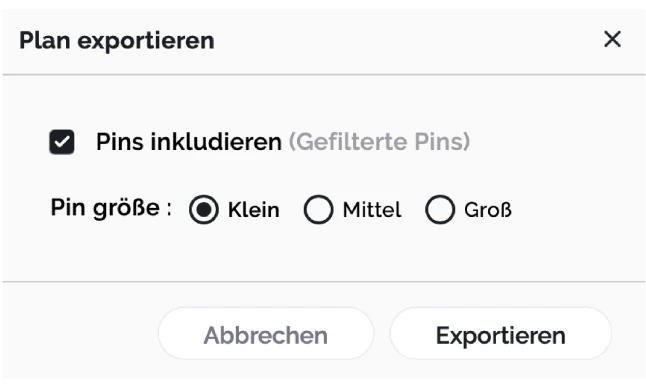Click the Pin größe label

click(x=111, y=208)
